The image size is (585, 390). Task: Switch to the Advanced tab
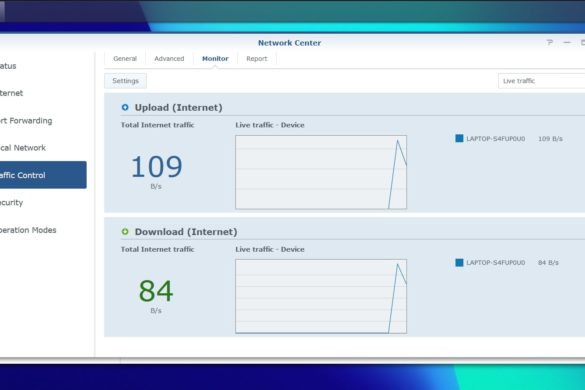(169, 59)
